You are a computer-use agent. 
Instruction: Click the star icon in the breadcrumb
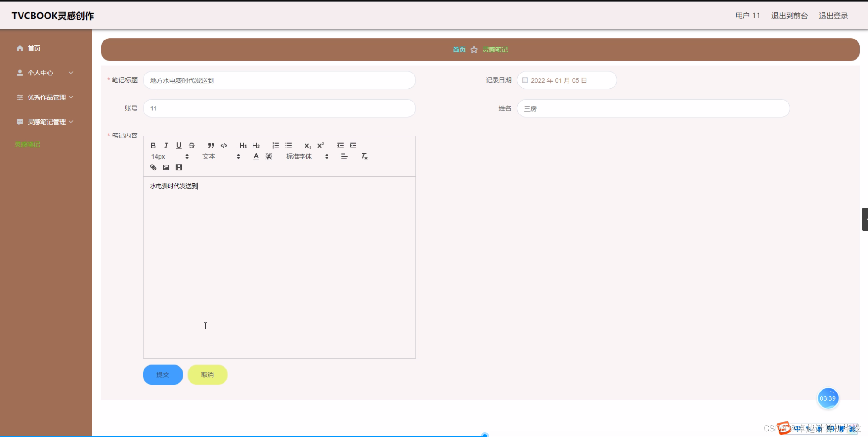(474, 50)
